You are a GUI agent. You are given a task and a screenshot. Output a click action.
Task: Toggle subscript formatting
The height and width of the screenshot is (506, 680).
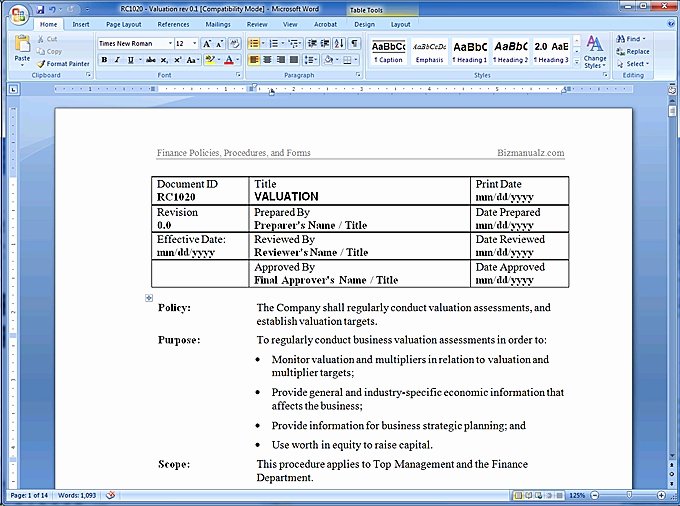pyautogui.click(x=164, y=60)
